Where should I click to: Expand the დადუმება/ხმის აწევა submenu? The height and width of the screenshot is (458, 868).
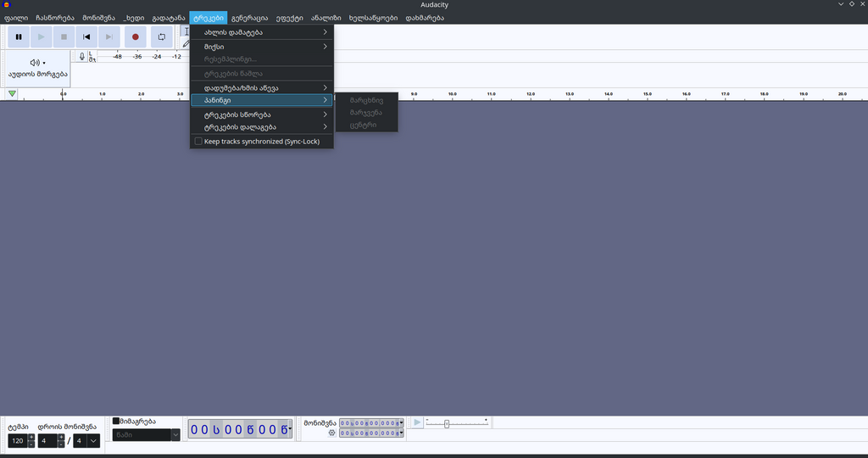(262, 87)
